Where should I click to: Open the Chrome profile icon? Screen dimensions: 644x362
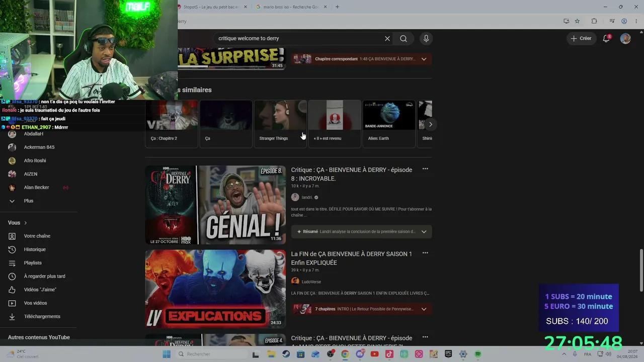(624, 21)
